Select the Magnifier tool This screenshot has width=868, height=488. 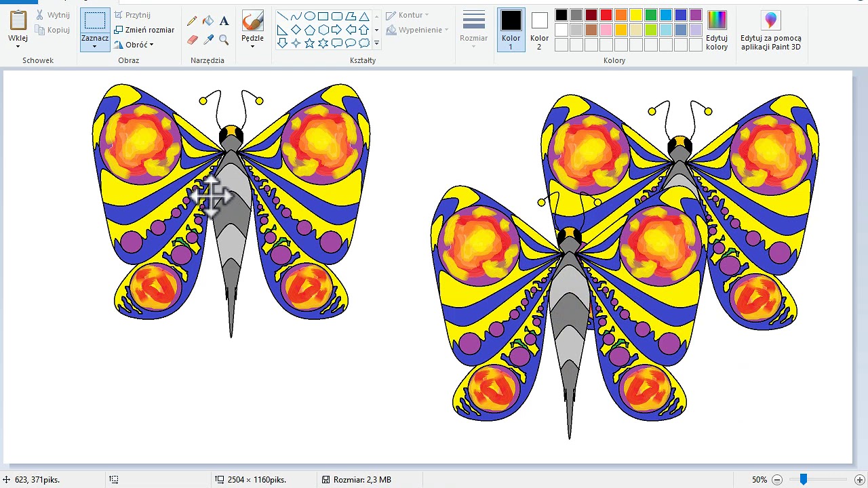click(x=224, y=40)
